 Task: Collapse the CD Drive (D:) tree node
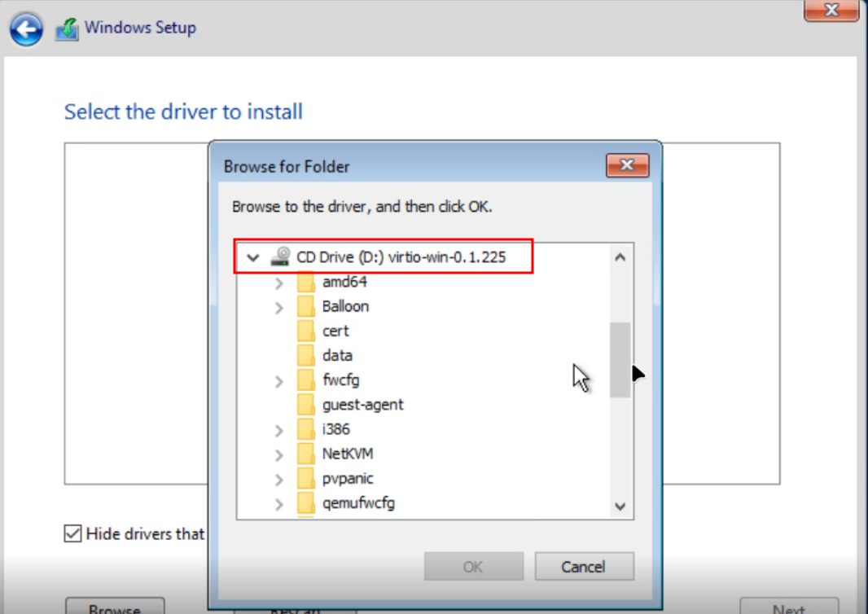[252, 257]
